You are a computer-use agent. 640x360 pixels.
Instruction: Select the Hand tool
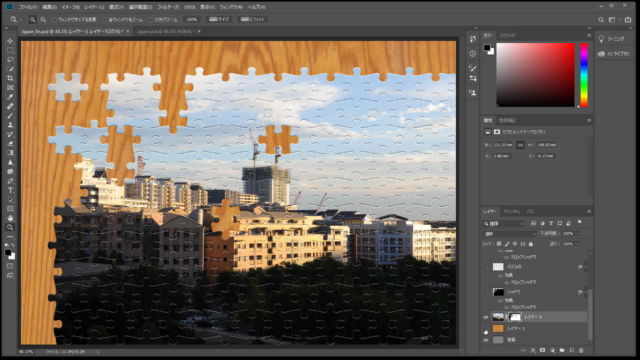tap(10, 218)
